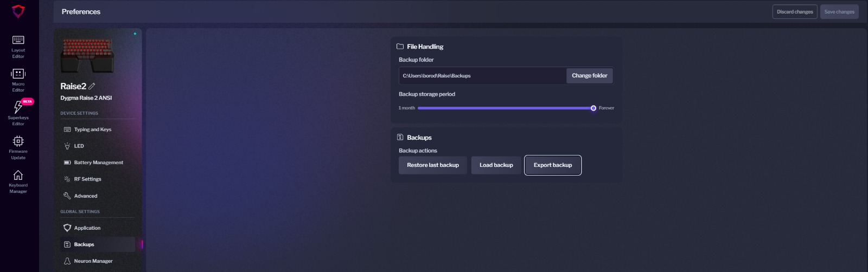Screen dimensions: 868x272
Task: Click the Typing and Keys keyboard icon
Action: tap(67, 129)
